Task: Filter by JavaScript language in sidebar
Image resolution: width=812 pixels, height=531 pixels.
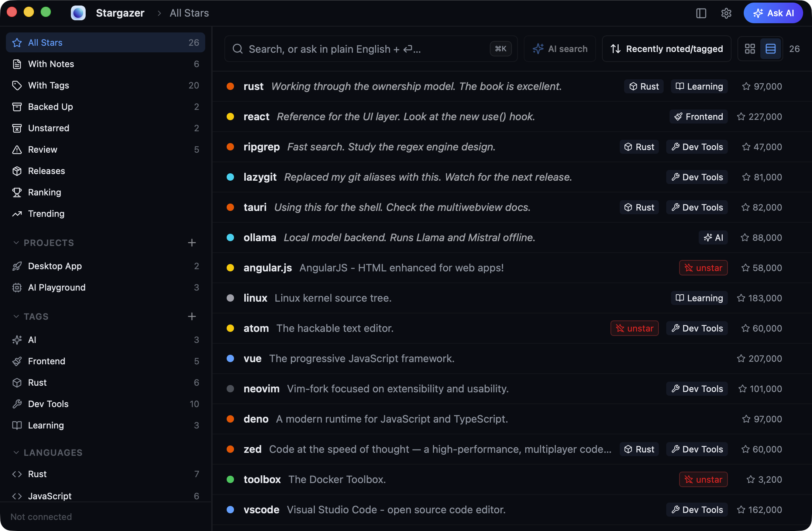Action: click(x=106, y=496)
